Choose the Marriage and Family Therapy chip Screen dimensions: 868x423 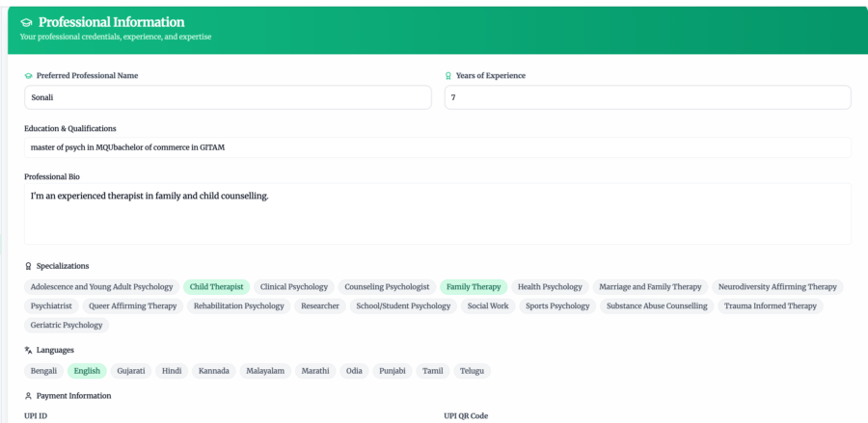click(x=650, y=287)
